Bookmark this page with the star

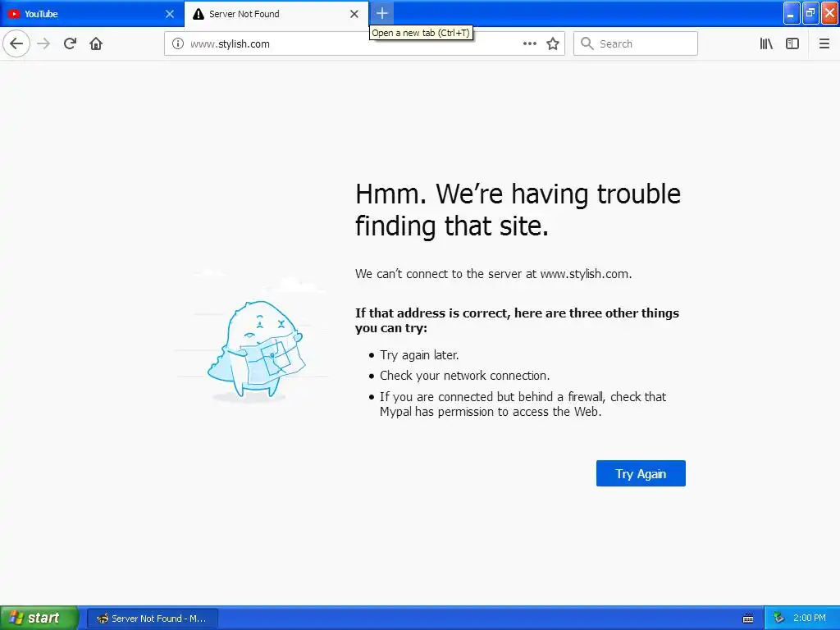[x=553, y=43]
